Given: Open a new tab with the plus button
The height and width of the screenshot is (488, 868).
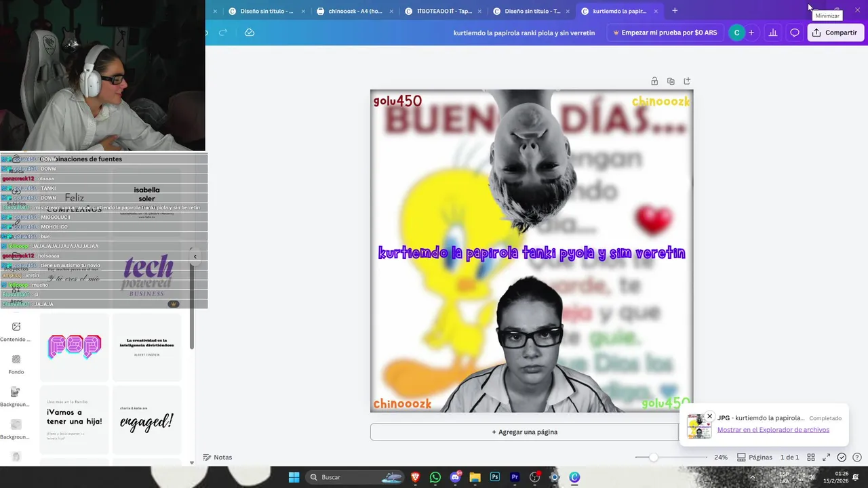Looking at the screenshot, I should click(x=675, y=11).
